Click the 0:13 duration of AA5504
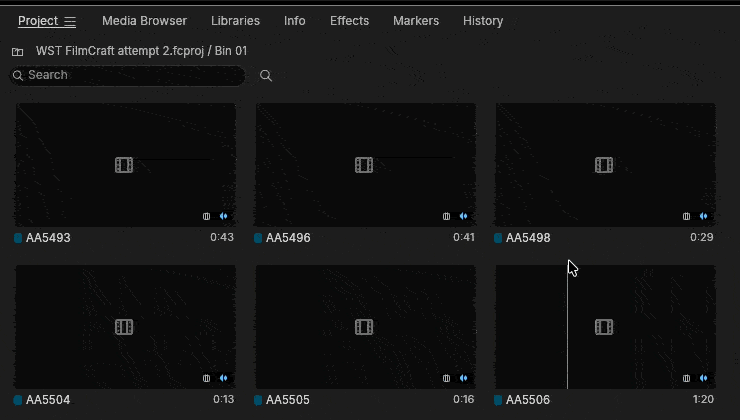This screenshot has width=740, height=420. pyautogui.click(x=223, y=399)
